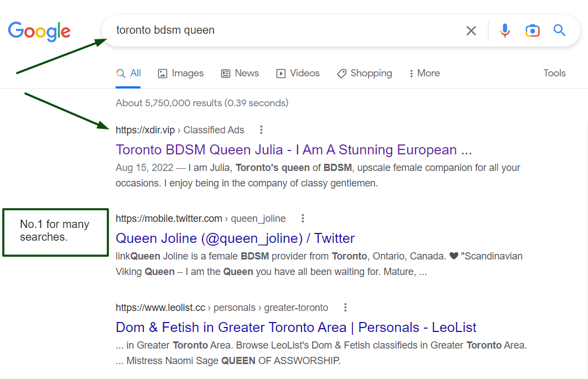This screenshot has height=379, width=588.
Task: Open three-dot menu for leolist.cc result
Action: click(x=345, y=308)
